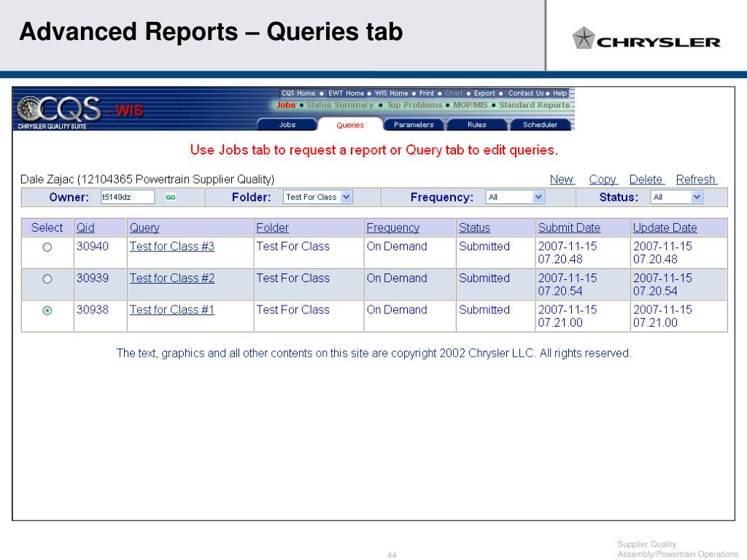The width and height of the screenshot is (747, 560).
Task: Click the Refresh link
Action: 696,179
